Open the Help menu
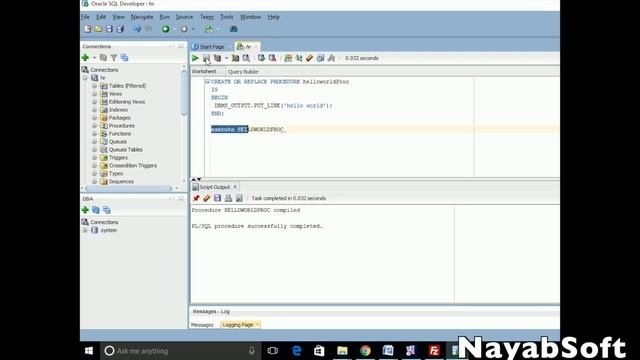The height and width of the screenshot is (360, 640). point(273,17)
